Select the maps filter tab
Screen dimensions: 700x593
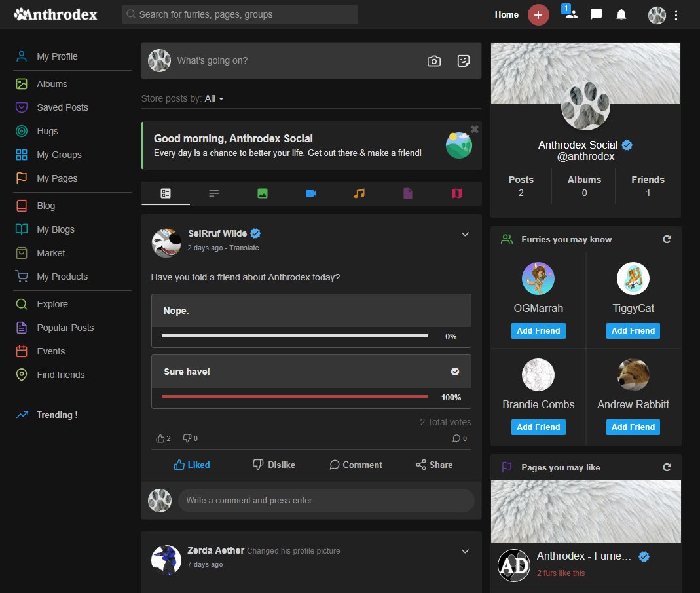(x=456, y=193)
